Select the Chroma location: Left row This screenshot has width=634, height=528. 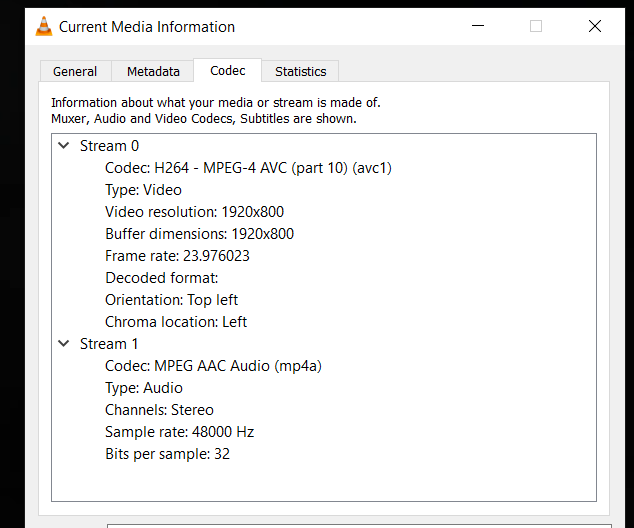[x=176, y=322]
